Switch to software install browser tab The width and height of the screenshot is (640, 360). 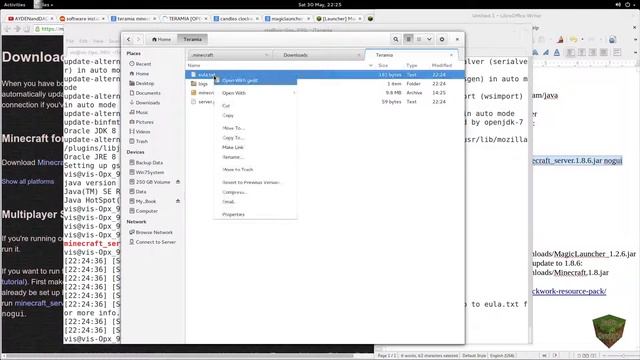(x=82, y=18)
